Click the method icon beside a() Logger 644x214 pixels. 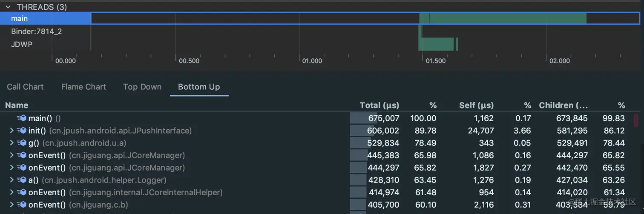[x=22, y=180]
